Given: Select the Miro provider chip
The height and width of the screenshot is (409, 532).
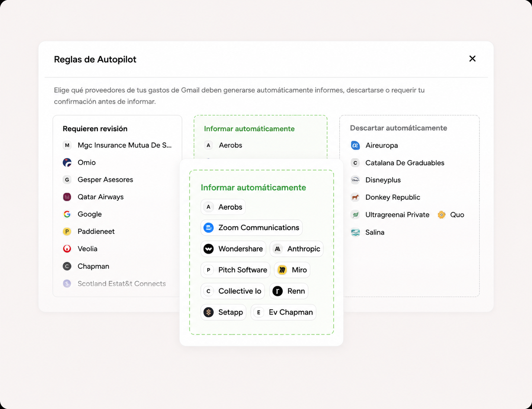Looking at the screenshot, I should coord(292,270).
